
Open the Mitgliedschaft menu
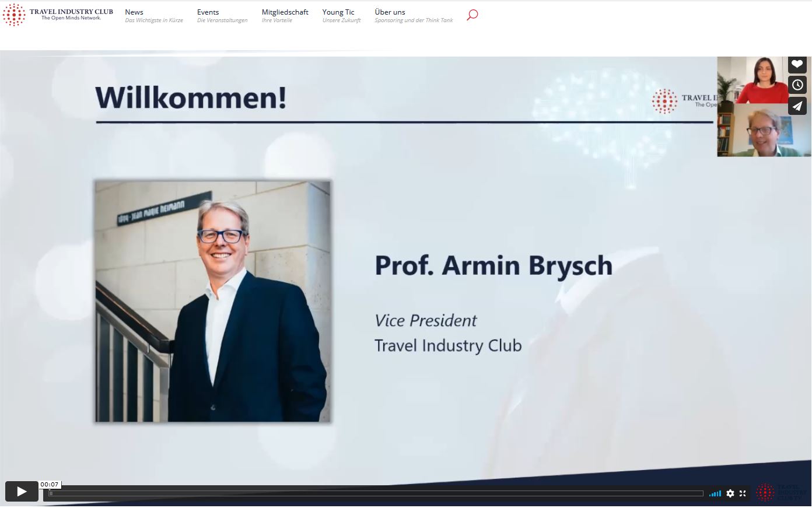click(285, 16)
